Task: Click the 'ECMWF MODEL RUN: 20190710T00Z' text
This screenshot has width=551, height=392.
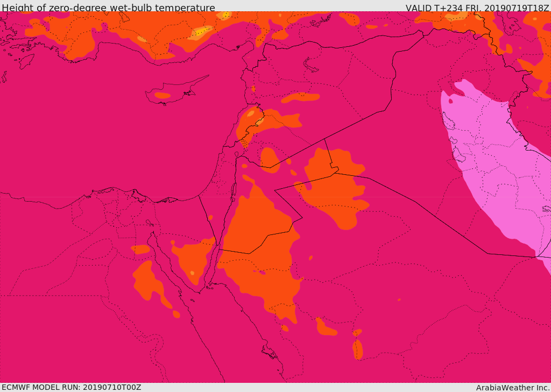Action: click(72, 388)
